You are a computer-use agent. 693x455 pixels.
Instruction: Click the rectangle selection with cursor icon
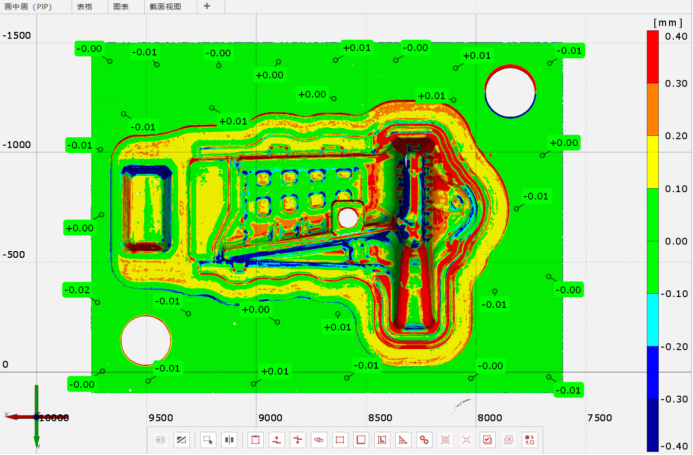(x=207, y=439)
